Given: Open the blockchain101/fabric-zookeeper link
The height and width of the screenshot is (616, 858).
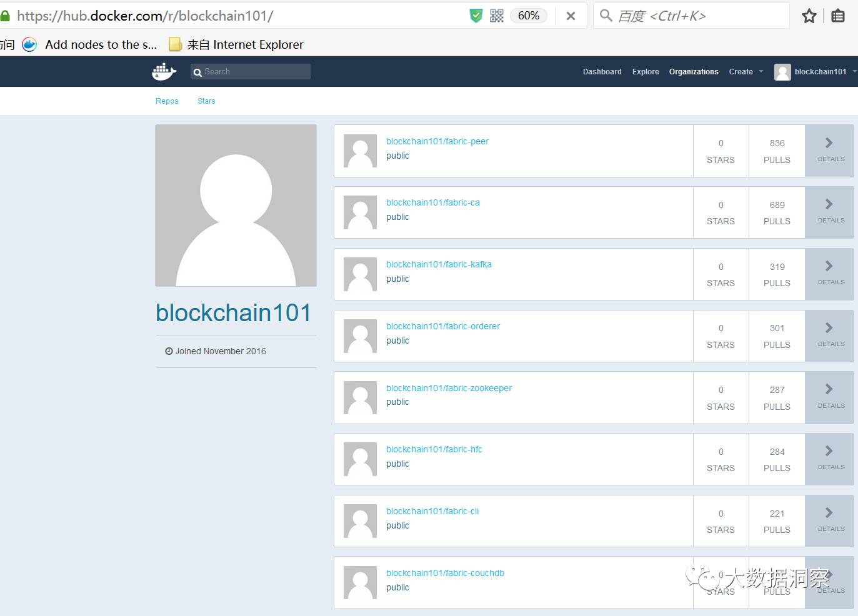Looking at the screenshot, I should 449,388.
